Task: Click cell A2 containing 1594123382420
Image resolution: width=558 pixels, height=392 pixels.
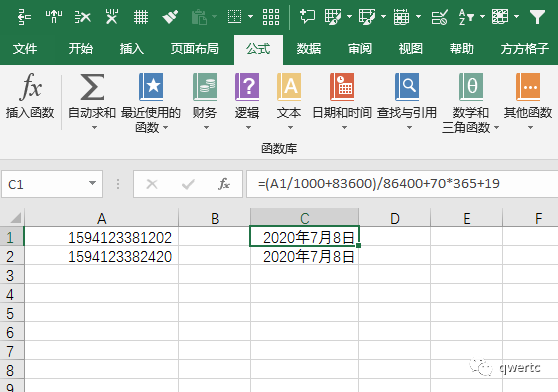Action: click(x=101, y=256)
